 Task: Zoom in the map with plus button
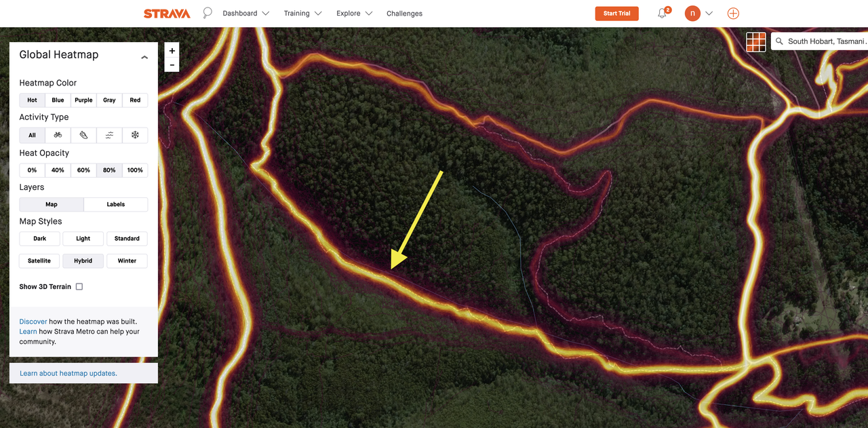[x=172, y=51]
